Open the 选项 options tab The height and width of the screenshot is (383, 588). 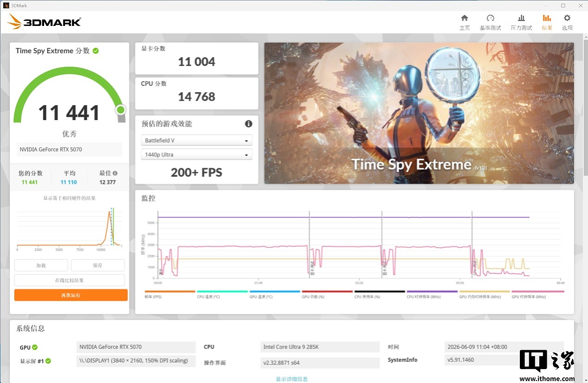point(567,22)
